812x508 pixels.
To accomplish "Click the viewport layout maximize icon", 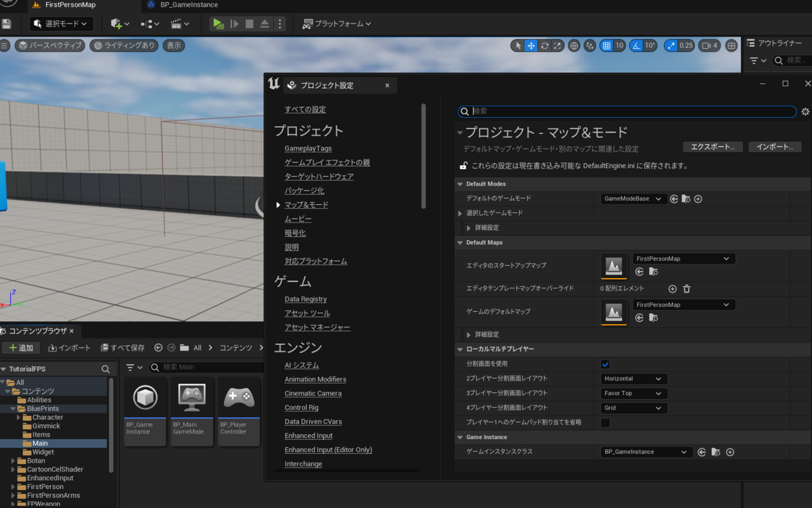I will (x=731, y=45).
